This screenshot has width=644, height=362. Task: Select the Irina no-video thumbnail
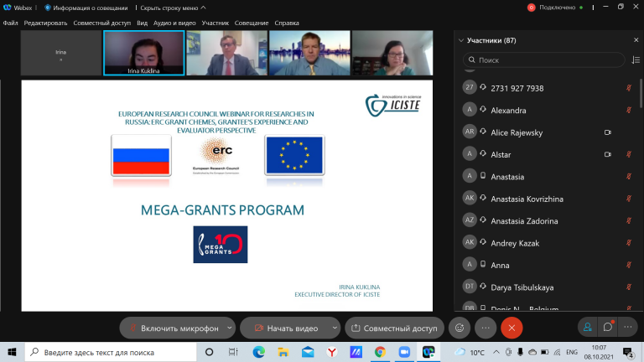click(x=60, y=53)
